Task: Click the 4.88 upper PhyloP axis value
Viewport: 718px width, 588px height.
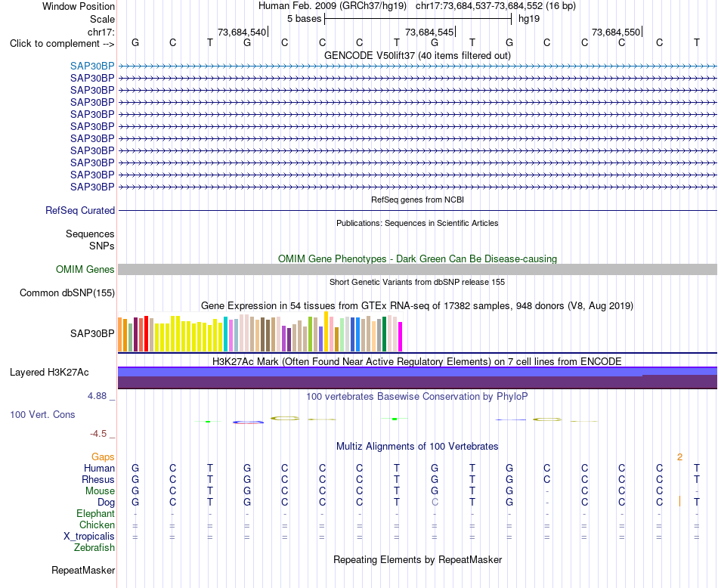Action: [97, 396]
